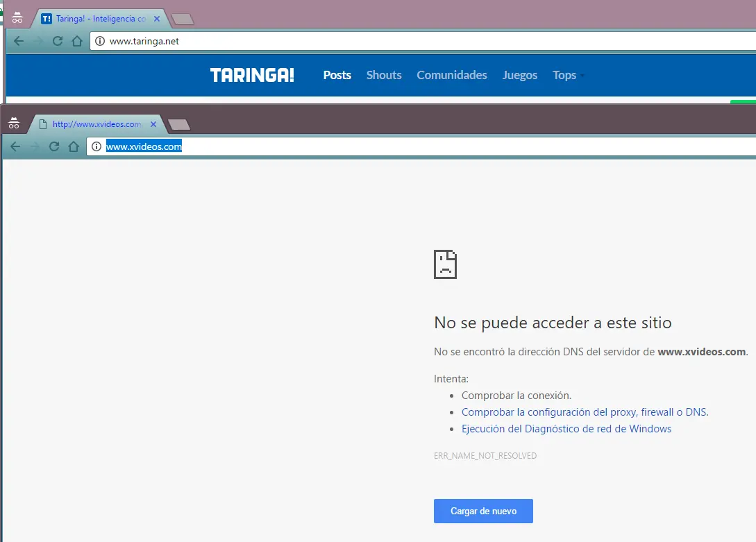Click the highlighted www.xvideos.com address bar
This screenshot has height=542, width=756.
pyautogui.click(x=422, y=146)
